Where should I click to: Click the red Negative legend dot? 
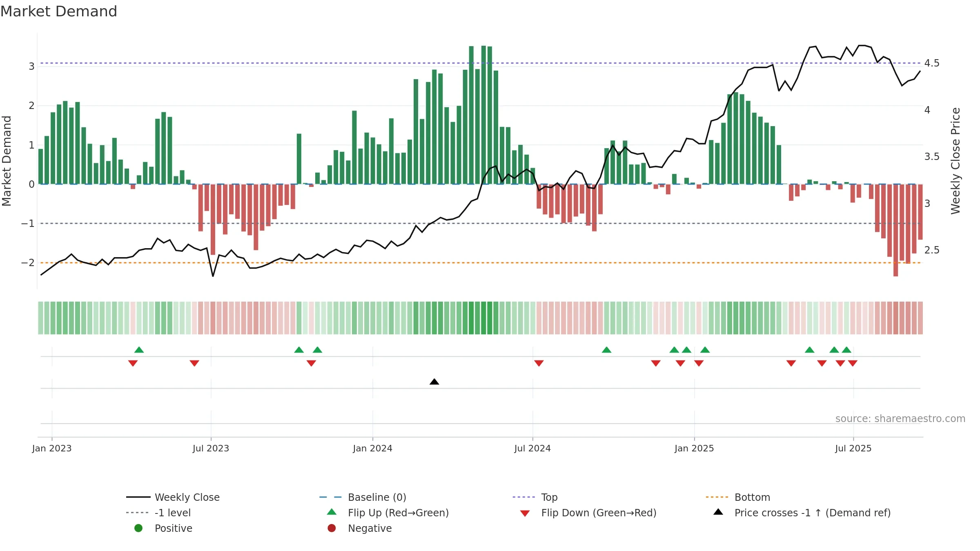[x=332, y=528]
